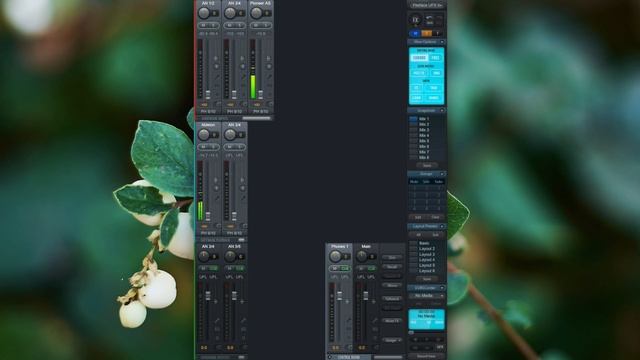
Task: Mute the Phones 1 output
Action: 335,269
